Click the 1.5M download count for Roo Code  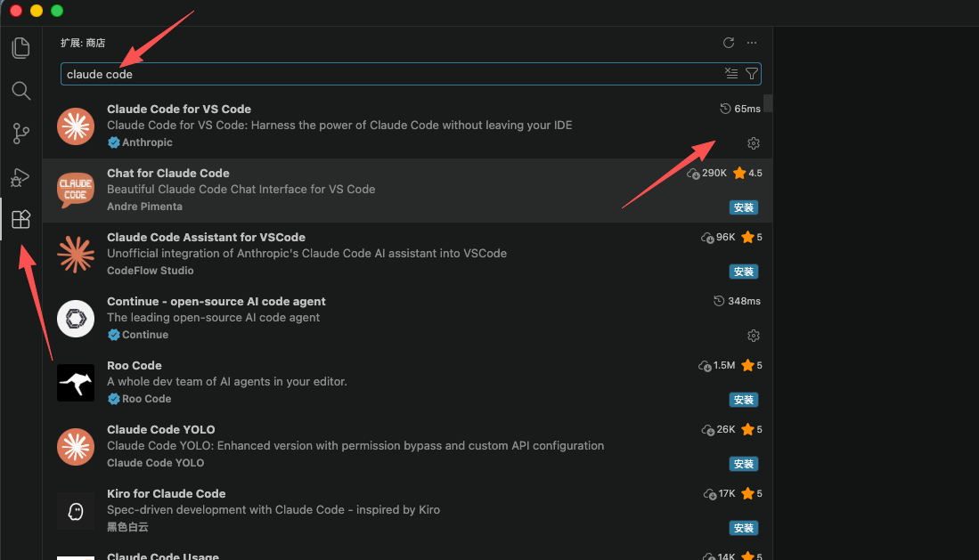coord(717,365)
